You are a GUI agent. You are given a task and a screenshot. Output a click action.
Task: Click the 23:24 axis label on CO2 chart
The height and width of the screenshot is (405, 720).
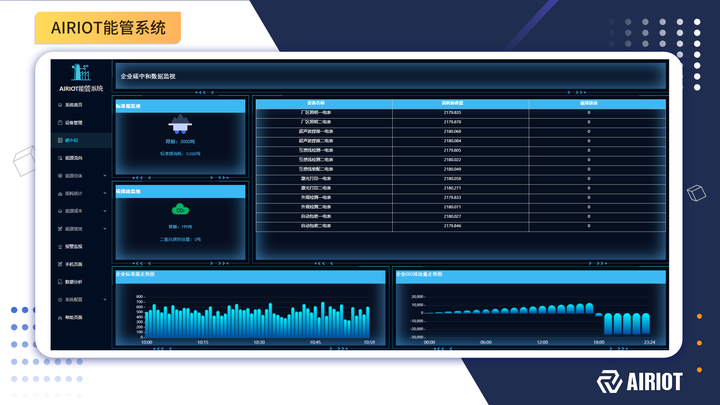pyautogui.click(x=649, y=342)
